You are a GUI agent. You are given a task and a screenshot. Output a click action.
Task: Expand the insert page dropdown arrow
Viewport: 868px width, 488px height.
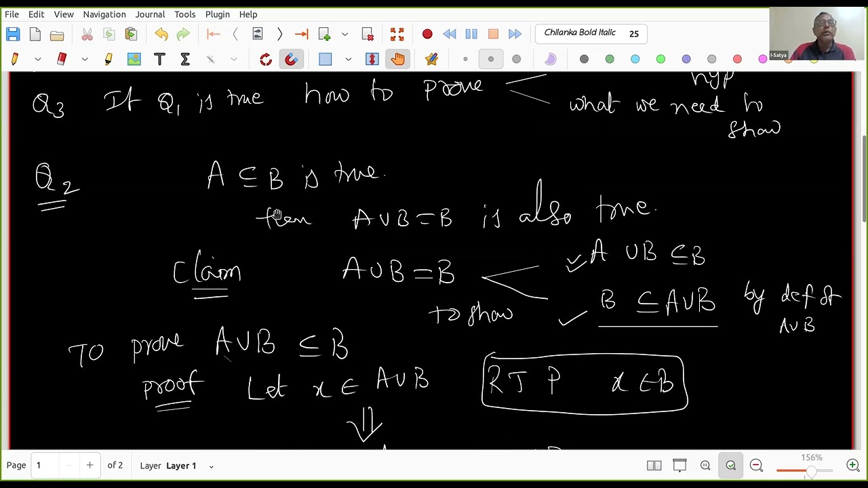tap(344, 34)
